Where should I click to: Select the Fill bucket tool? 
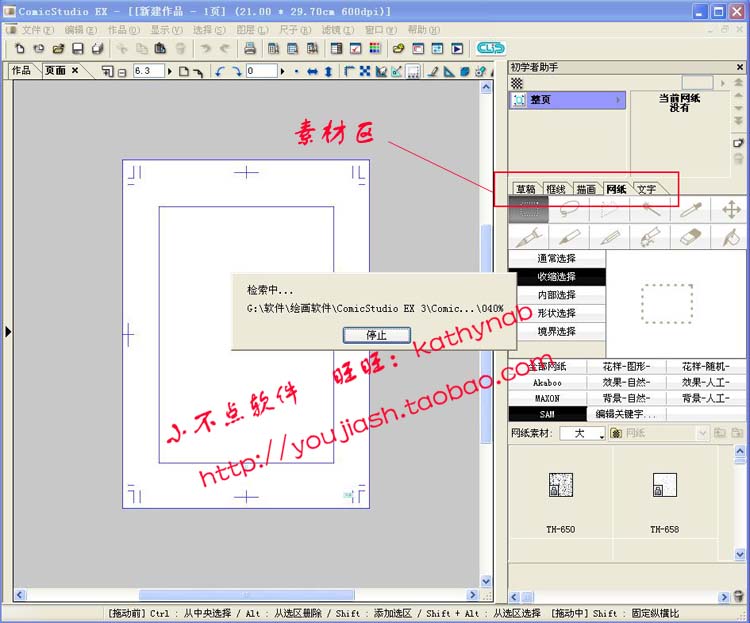coord(731,236)
